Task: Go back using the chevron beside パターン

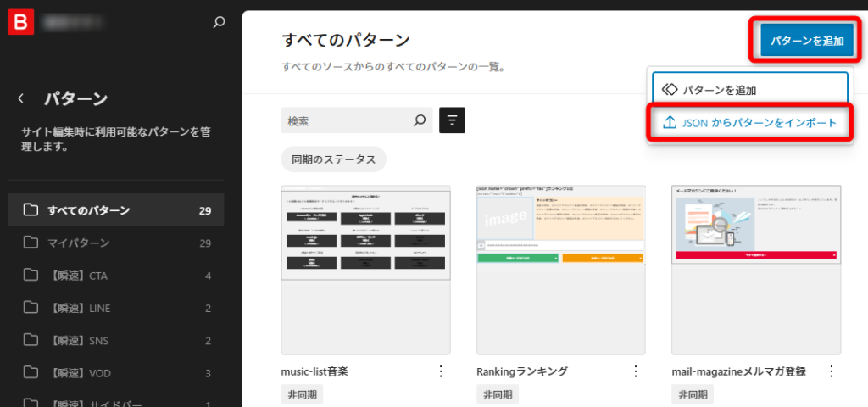Action: (21, 98)
